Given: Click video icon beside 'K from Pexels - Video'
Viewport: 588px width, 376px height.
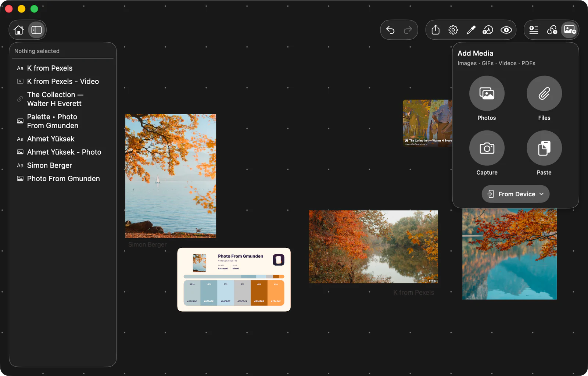Looking at the screenshot, I should [x=20, y=81].
